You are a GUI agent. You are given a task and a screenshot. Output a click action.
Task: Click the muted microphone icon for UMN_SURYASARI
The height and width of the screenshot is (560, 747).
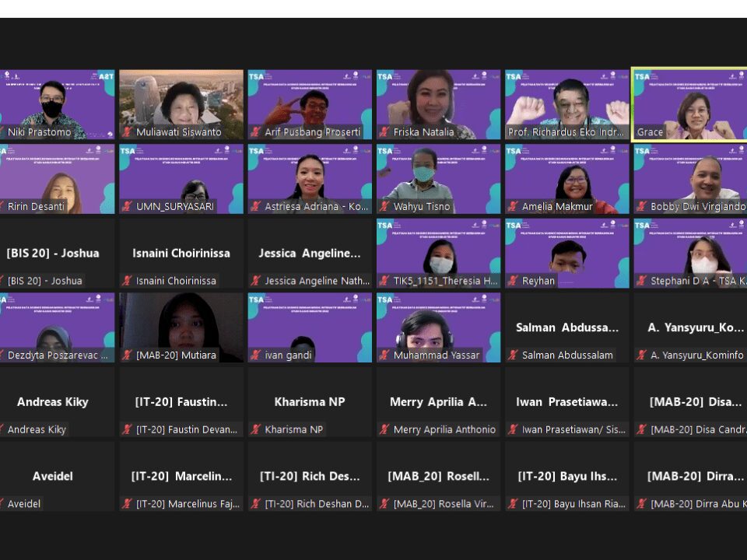coord(127,207)
